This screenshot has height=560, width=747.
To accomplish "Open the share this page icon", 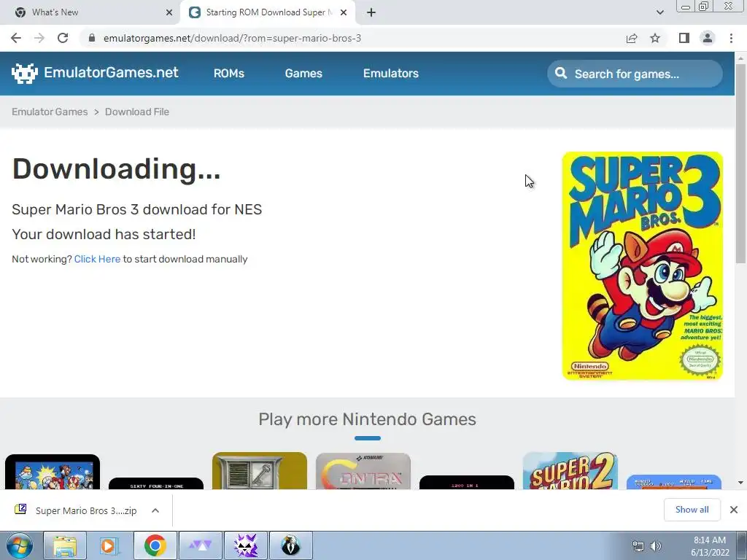I will point(632,38).
